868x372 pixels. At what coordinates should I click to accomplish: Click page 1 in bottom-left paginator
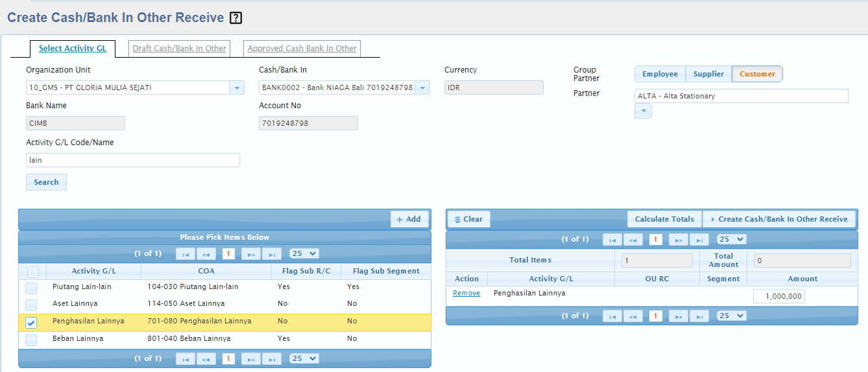coord(228,358)
